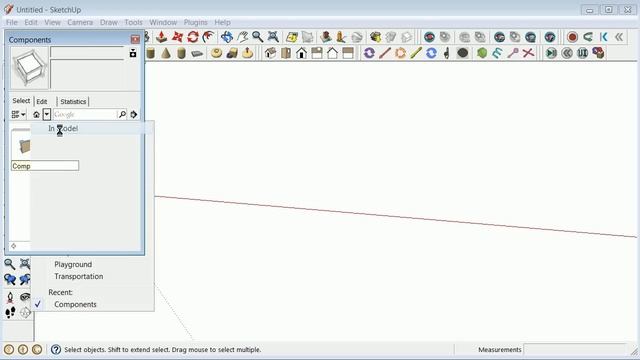Select the red Rotate tool
The image size is (640, 360).
pos(193,37)
